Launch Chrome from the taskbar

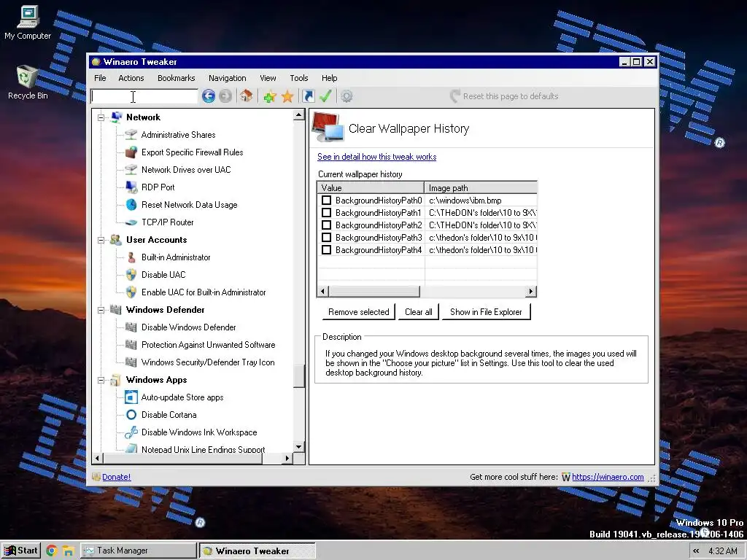(x=52, y=551)
